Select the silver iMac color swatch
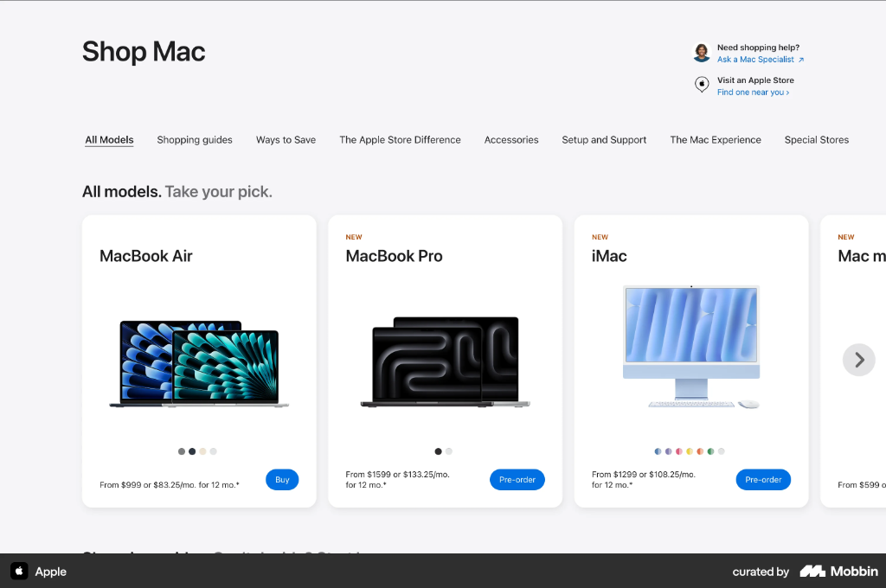Viewport: 886px width, 588px height. (721, 451)
